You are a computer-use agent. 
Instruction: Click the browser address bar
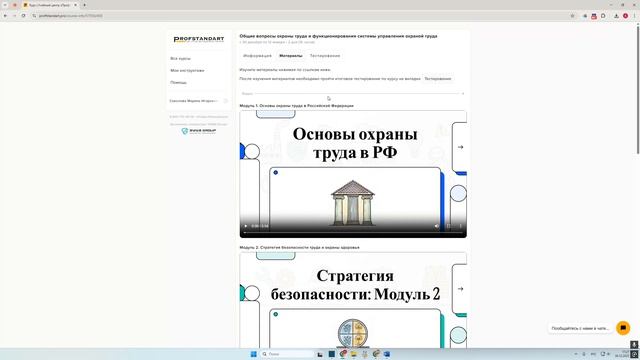click(x=302, y=16)
